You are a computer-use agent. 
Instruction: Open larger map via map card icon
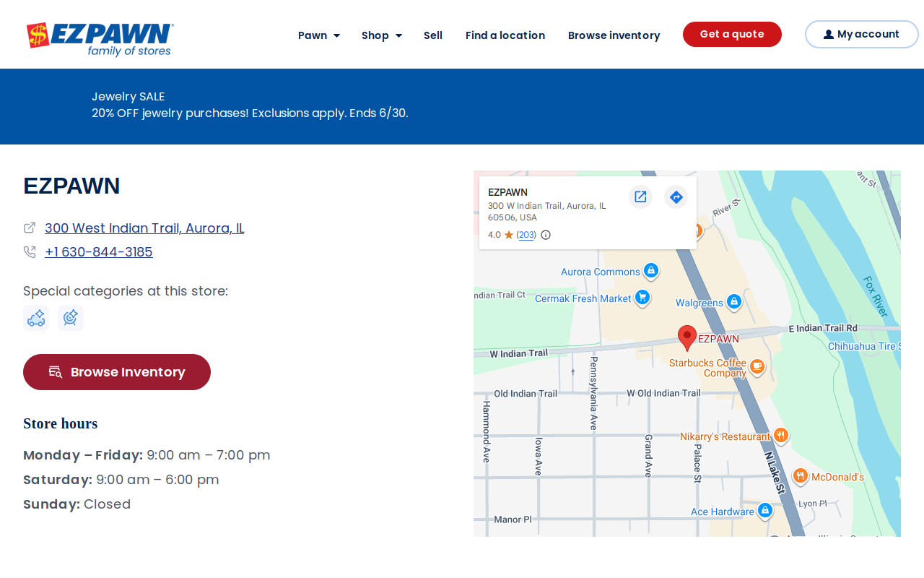click(640, 197)
